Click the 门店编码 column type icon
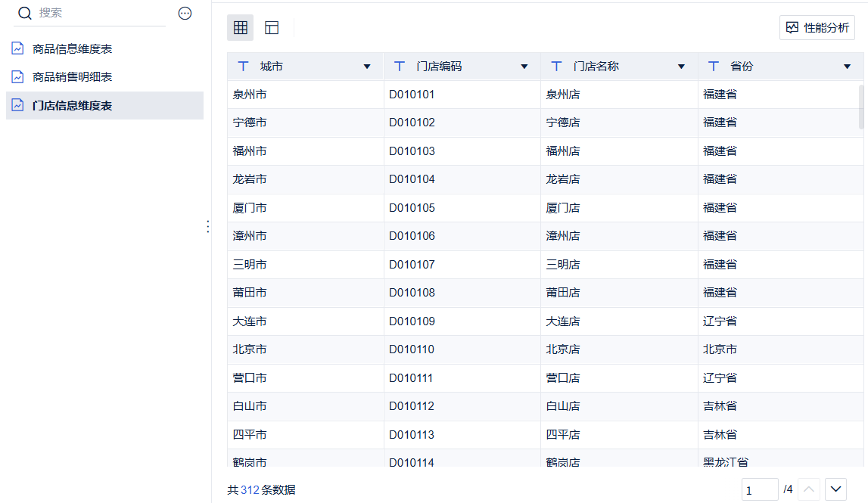The width and height of the screenshot is (868, 503). [400, 67]
